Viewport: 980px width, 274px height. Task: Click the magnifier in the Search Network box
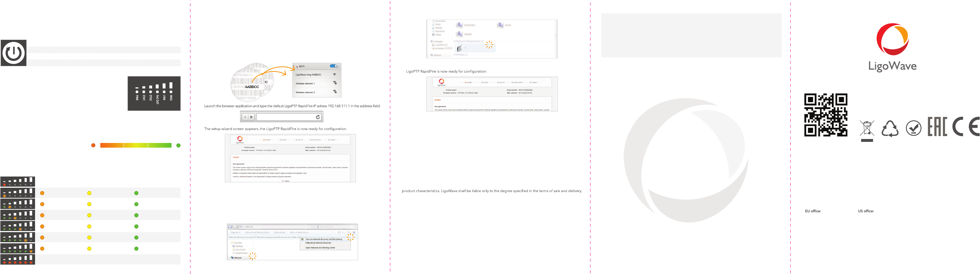click(355, 227)
